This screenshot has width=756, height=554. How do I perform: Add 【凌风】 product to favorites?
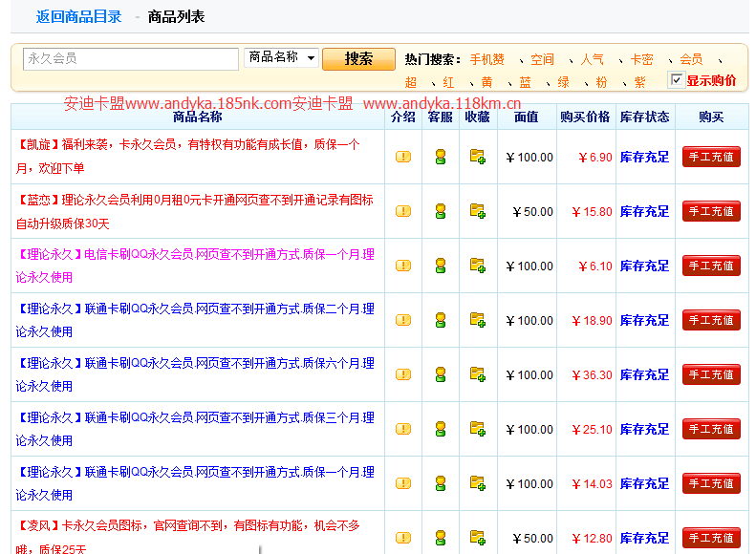point(477,538)
